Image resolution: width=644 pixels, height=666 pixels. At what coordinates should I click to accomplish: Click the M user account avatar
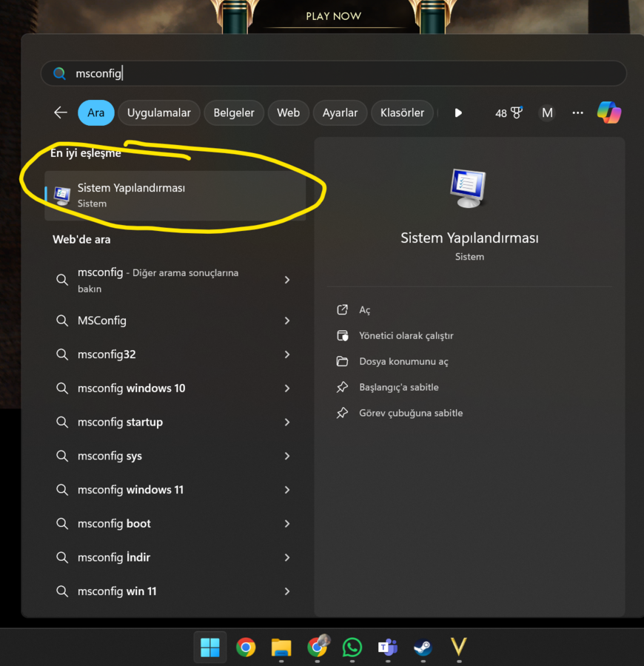547,112
